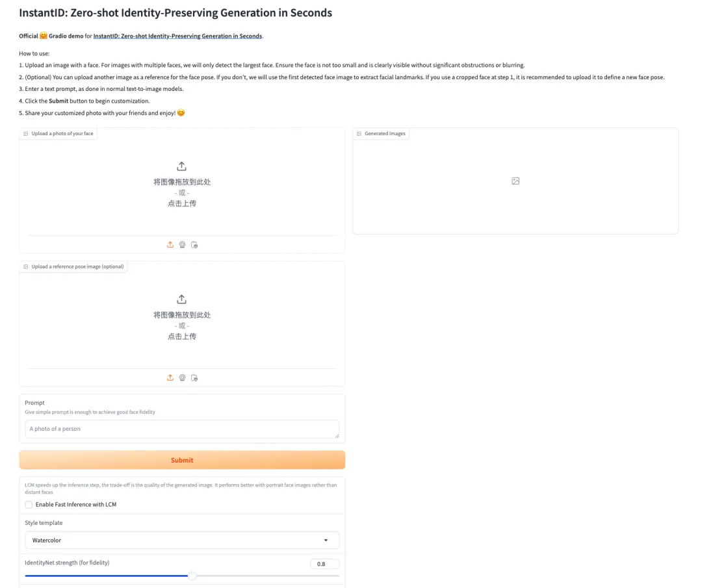Screen dimensions: 702x588
Task: Choose the clipboard paste icon under the reference pose panel
Action: (x=194, y=377)
